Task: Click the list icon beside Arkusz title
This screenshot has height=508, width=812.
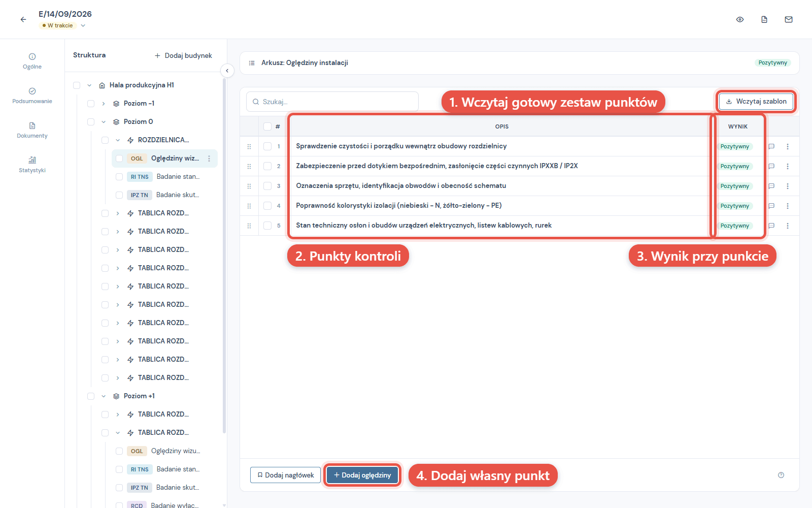Action: [x=252, y=63]
